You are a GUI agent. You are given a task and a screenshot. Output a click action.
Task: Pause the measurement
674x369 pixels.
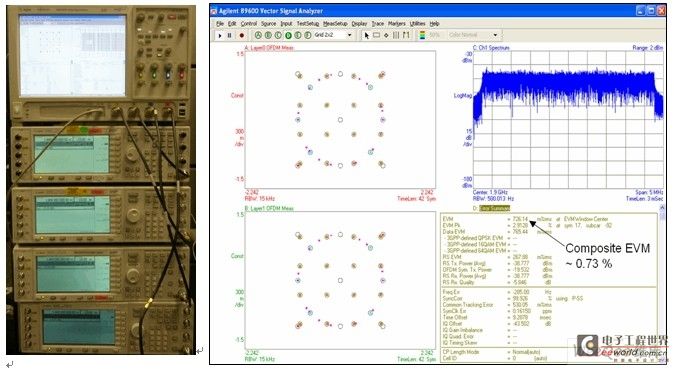click(x=230, y=35)
